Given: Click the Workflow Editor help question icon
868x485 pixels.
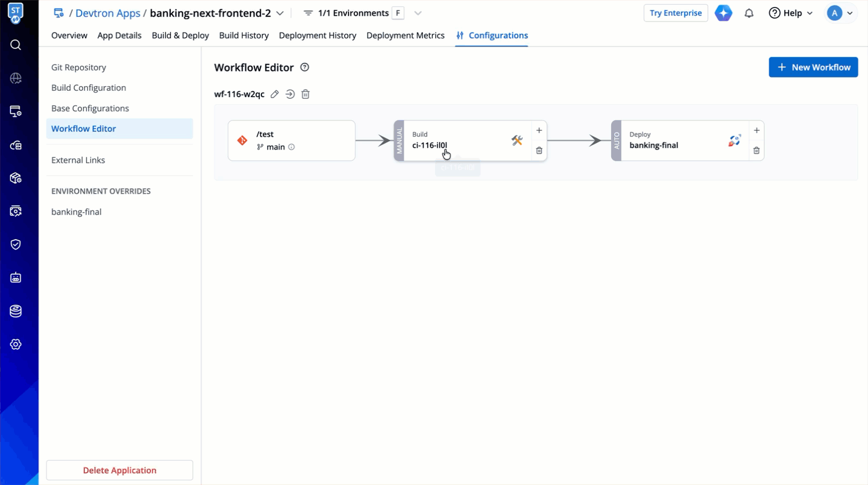Looking at the screenshot, I should click(x=304, y=67).
